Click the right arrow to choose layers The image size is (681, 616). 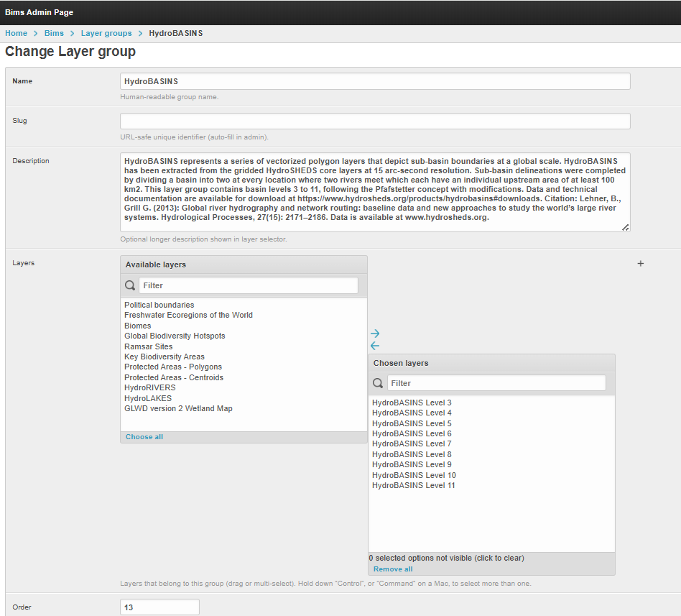[375, 334]
